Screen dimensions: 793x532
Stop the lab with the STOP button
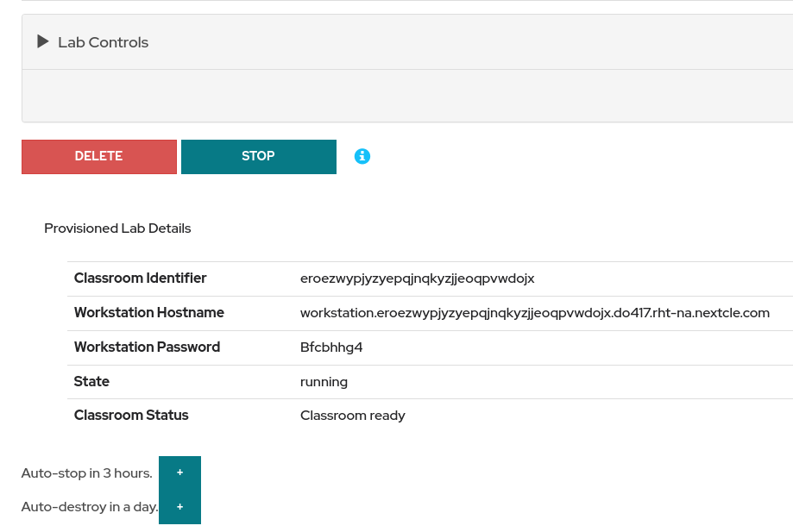[258, 157]
